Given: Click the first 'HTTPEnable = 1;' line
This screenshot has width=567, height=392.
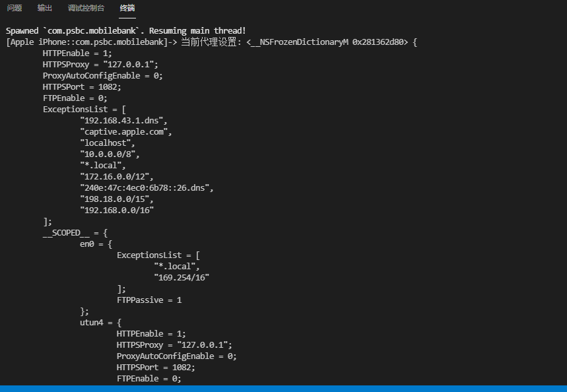Looking at the screenshot, I should pos(77,53).
